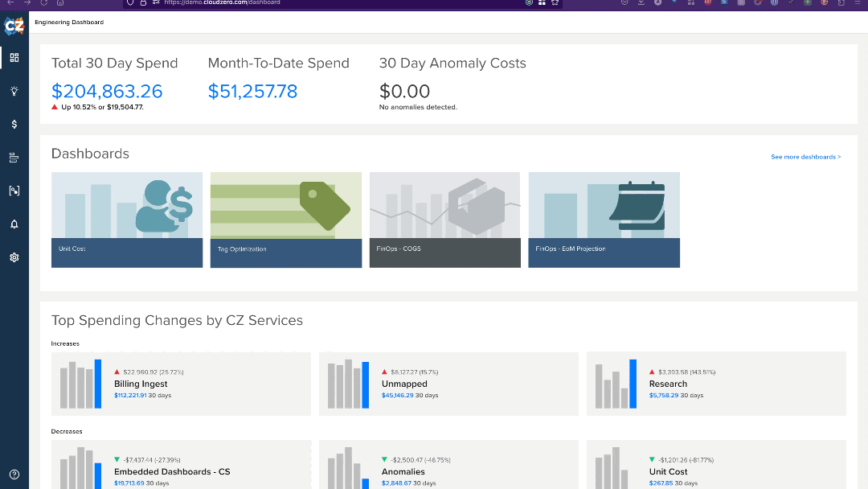Click the $45,146.29 Unmapped amount
Screen dimensions: 868x489
[398, 396]
